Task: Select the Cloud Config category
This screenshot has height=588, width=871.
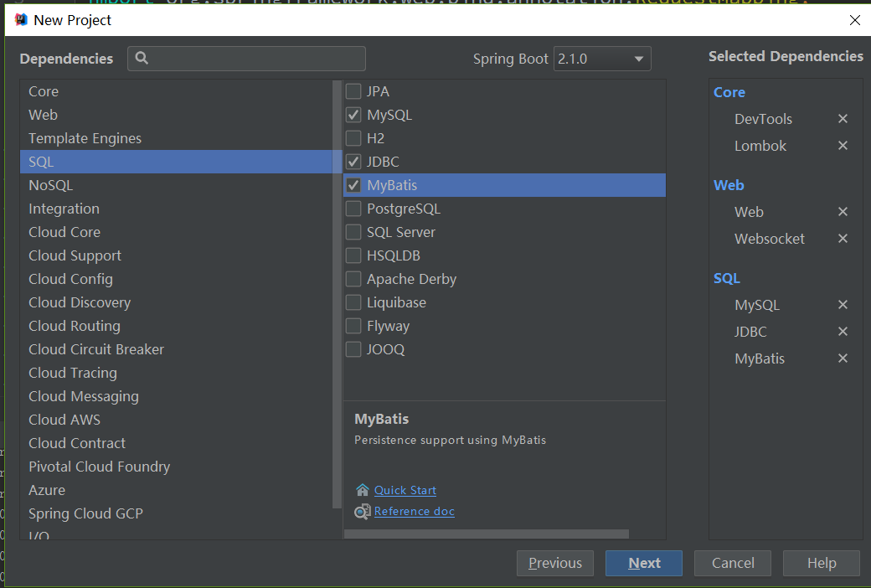Action: (x=176, y=279)
